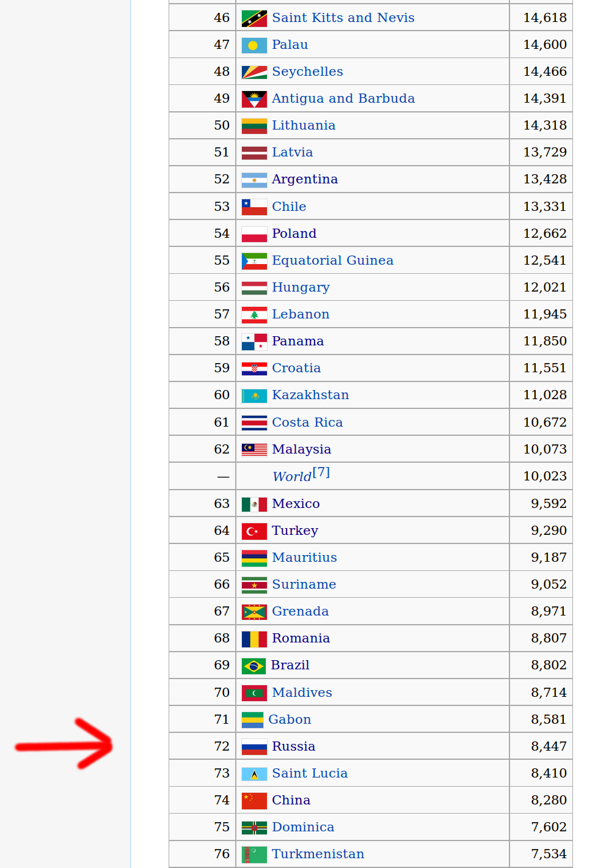Click the Malaysia flag icon
Image resolution: width=595 pixels, height=868 pixels.
[x=254, y=451]
